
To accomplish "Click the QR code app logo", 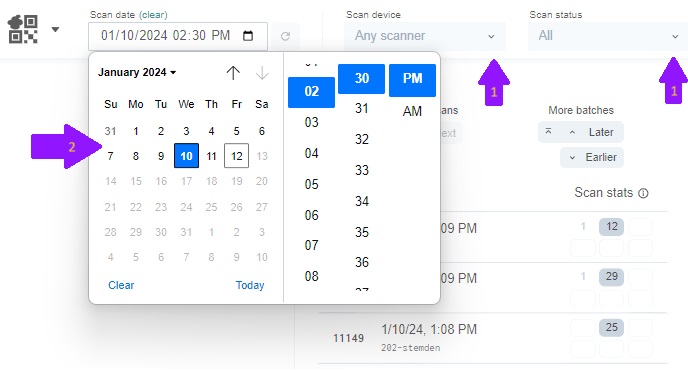I will 23,29.
